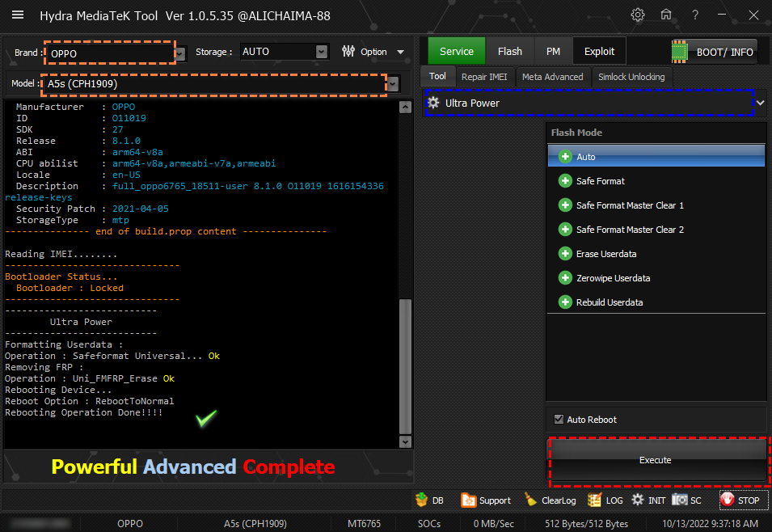The image size is (772, 532).
Task: Click the BOOT/INFO chip icon
Action: click(679, 51)
